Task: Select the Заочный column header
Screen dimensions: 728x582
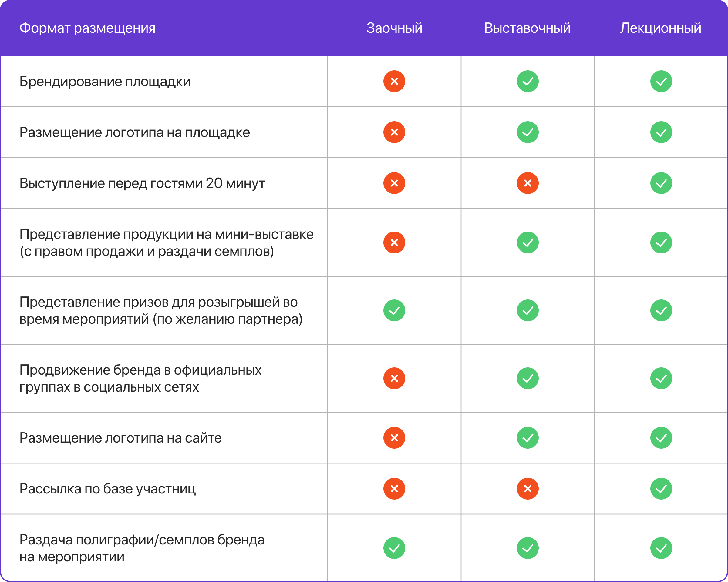Action: click(x=394, y=28)
